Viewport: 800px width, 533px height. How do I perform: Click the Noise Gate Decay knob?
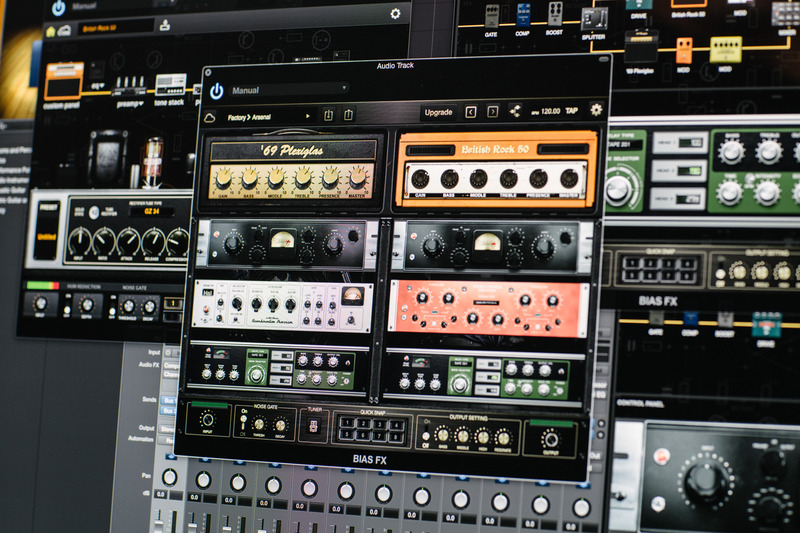click(280, 425)
